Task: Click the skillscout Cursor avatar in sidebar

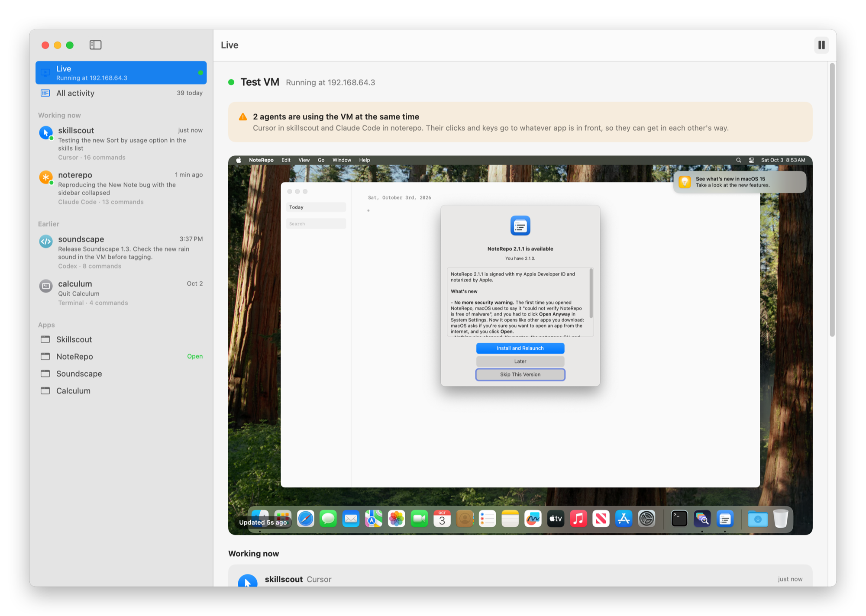Action: 46,132
